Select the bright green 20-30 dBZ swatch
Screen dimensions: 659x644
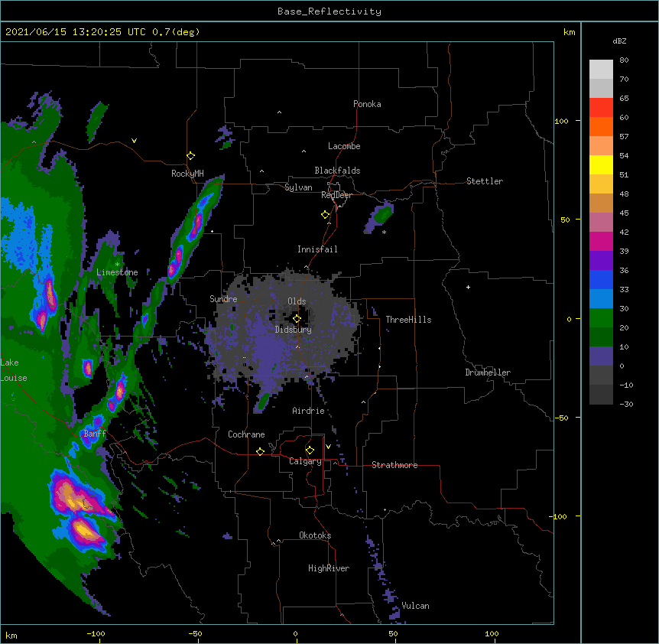pyautogui.click(x=601, y=318)
